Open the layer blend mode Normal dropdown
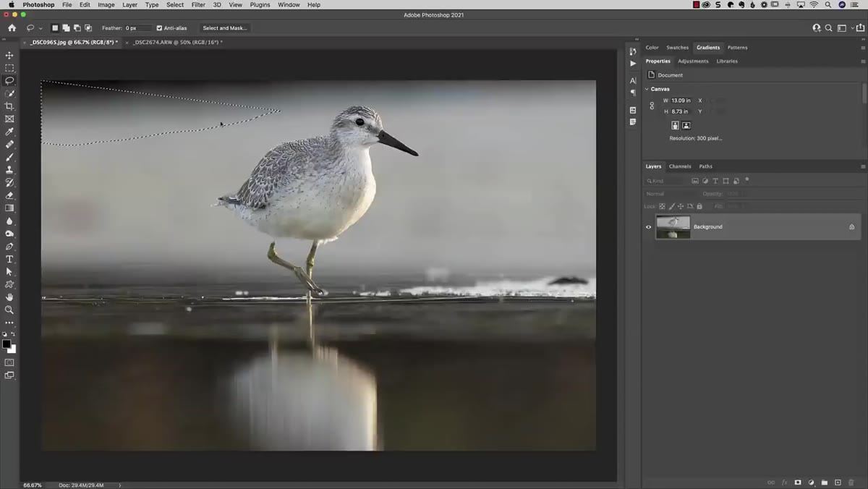The image size is (868, 489). click(671, 194)
